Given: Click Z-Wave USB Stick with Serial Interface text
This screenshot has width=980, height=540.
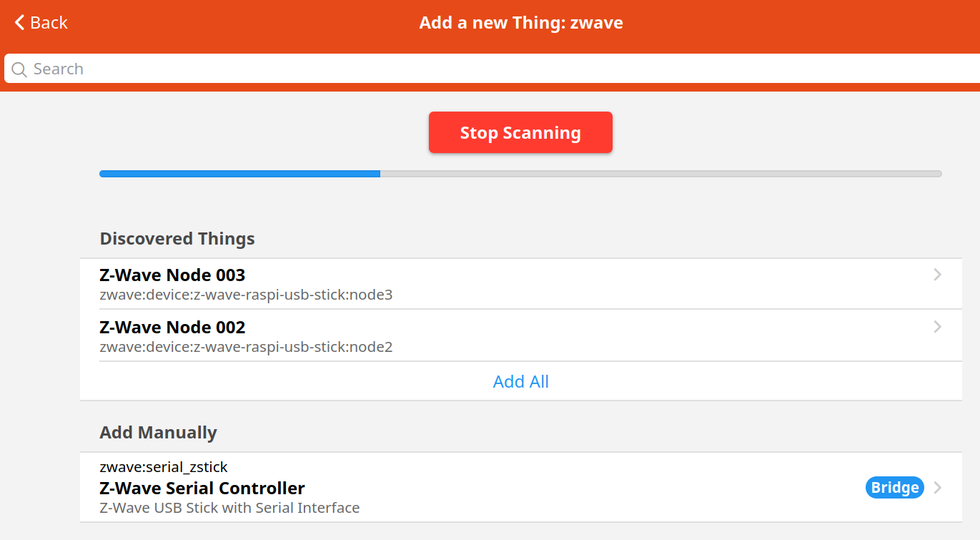Looking at the screenshot, I should point(229,508).
